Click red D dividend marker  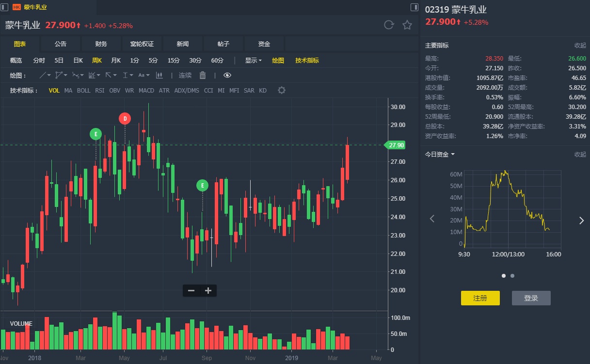click(x=125, y=118)
